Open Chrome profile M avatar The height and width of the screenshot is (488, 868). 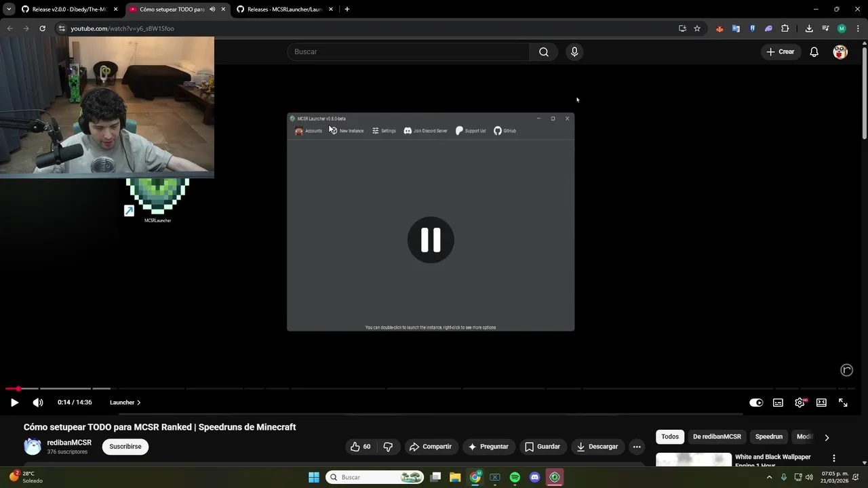(x=842, y=28)
